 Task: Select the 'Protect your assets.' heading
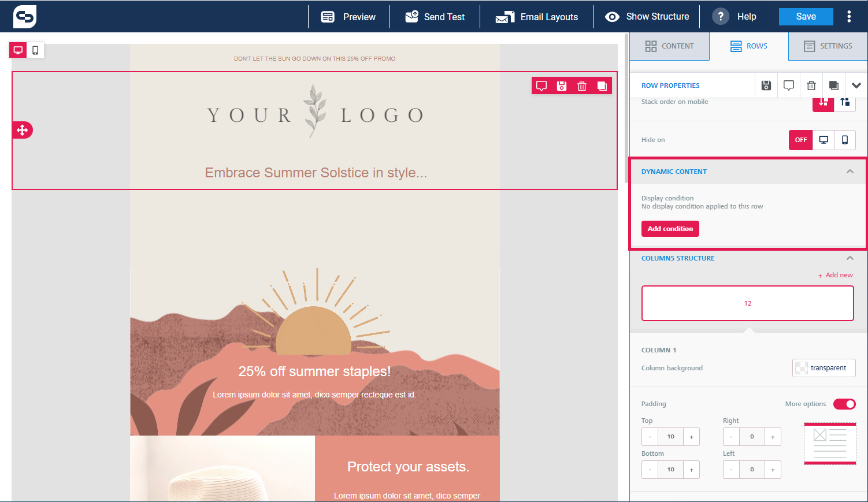click(x=408, y=467)
